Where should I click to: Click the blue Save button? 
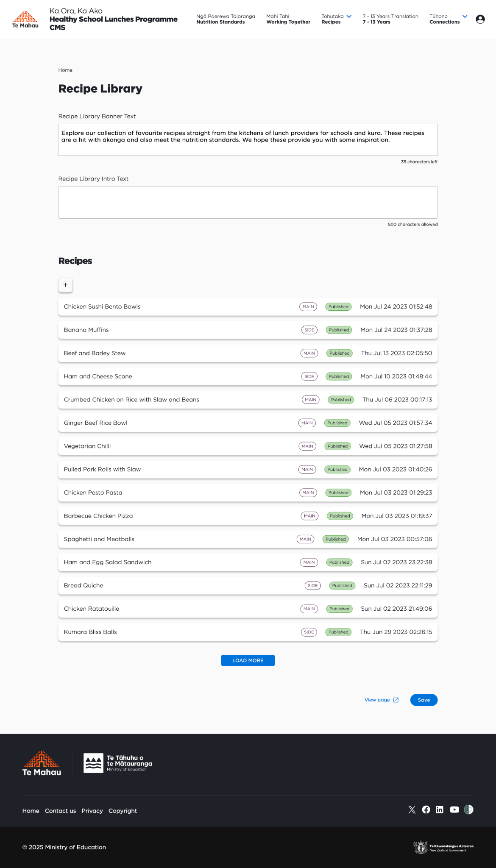click(424, 700)
